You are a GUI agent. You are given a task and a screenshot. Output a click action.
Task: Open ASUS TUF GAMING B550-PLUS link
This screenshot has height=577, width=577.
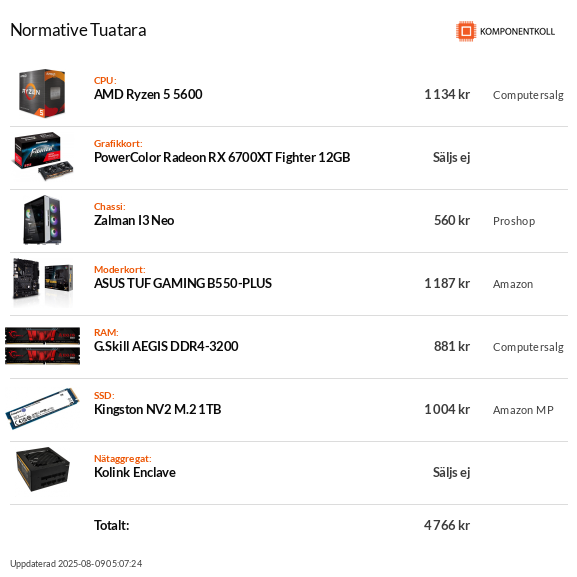(183, 283)
